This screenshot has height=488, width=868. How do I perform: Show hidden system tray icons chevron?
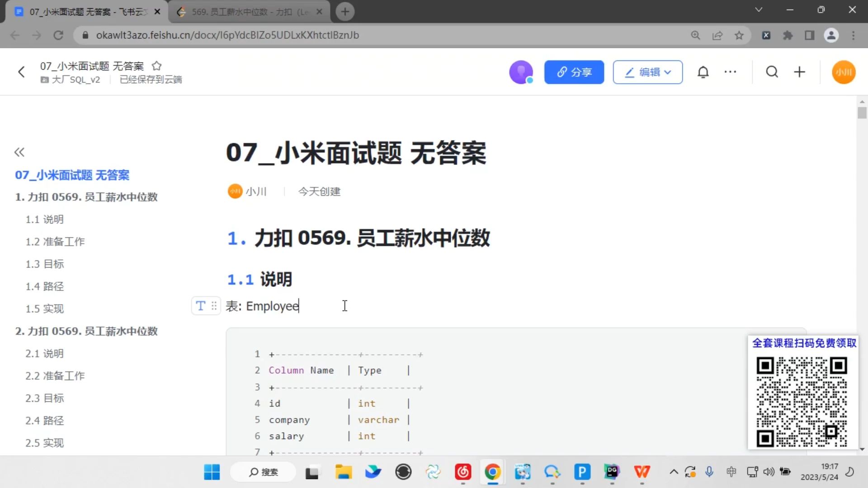674,472
